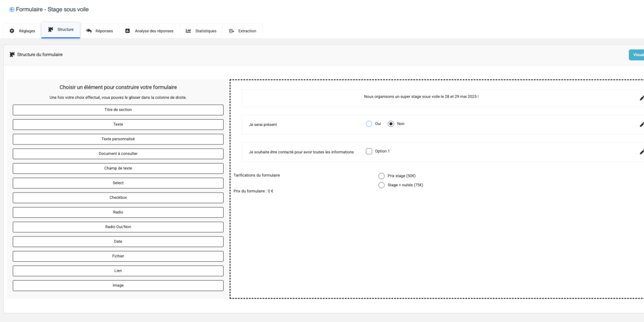Click the Visualiser button
Image resolution: width=644 pixels, height=322 pixels.
click(637, 55)
